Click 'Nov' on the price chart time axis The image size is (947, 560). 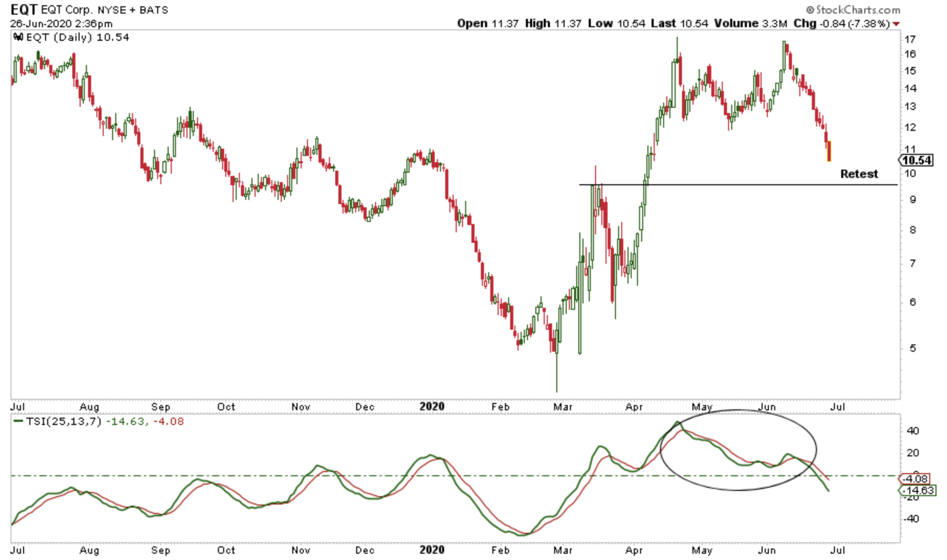click(x=301, y=407)
